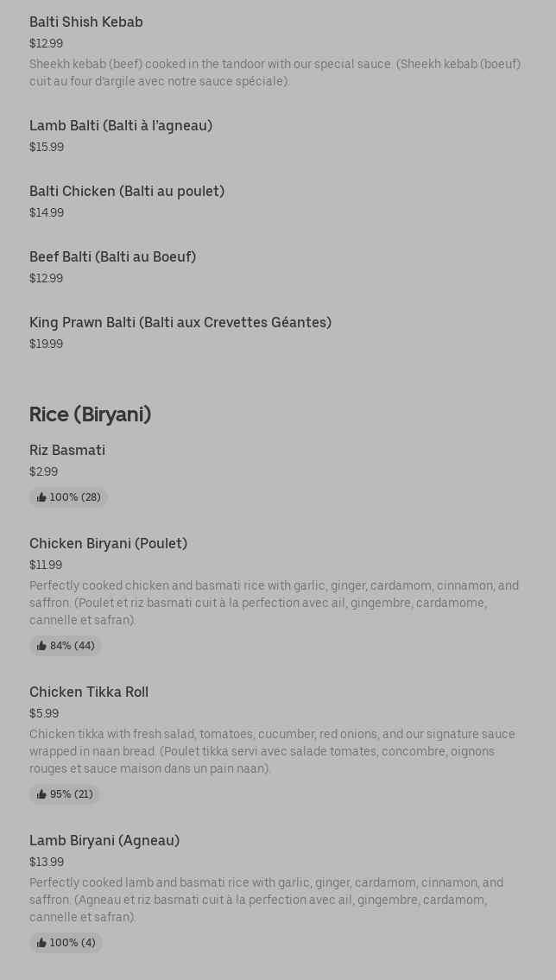Click thumbs-up icon on Riz Basmati rating
556x980 pixels.
(x=41, y=497)
